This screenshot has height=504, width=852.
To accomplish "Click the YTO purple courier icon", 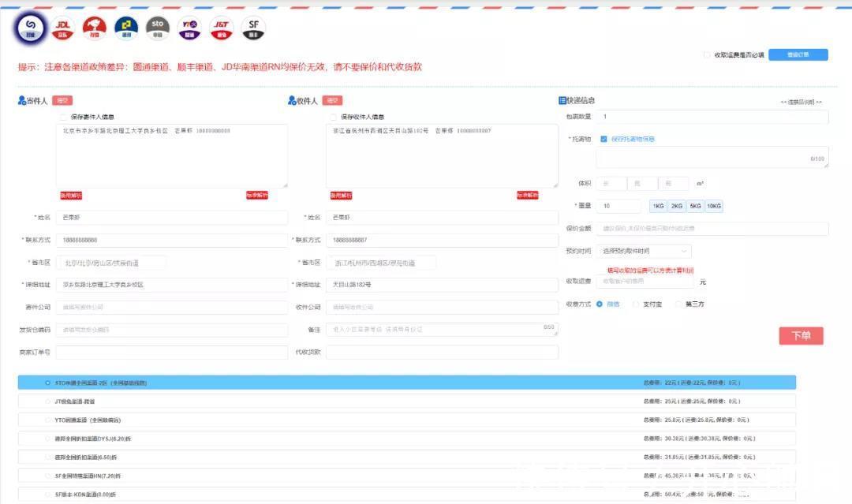I will [x=189, y=28].
